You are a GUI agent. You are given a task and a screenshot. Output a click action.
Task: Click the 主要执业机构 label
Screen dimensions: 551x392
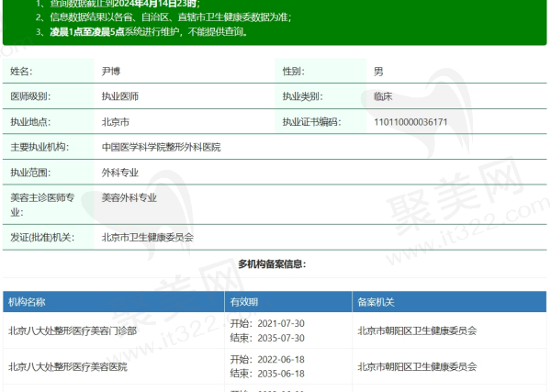(39, 147)
